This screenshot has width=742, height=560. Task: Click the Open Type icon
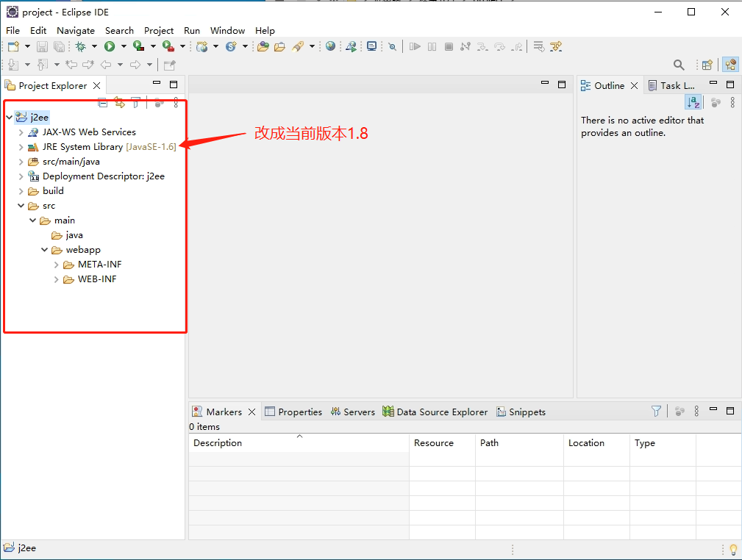click(x=263, y=46)
